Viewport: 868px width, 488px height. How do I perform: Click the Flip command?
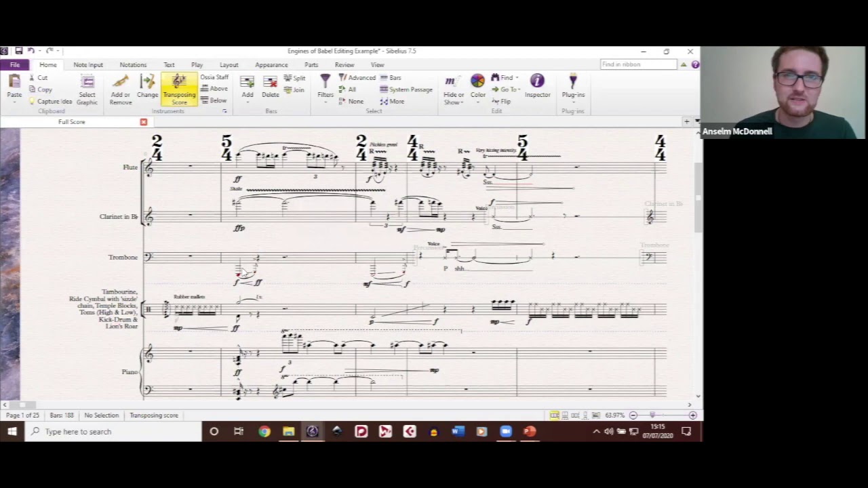point(501,101)
